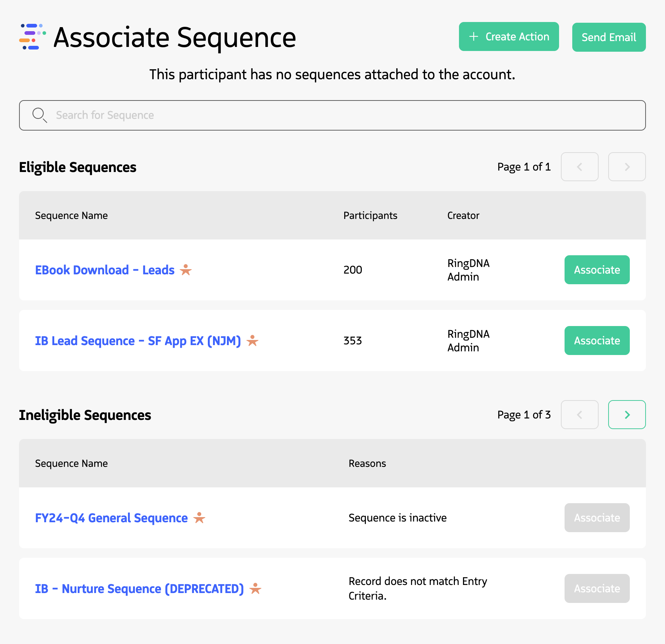Image resolution: width=665 pixels, height=644 pixels.
Task: Click the magnifying glass search icon
Action: pos(40,115)
